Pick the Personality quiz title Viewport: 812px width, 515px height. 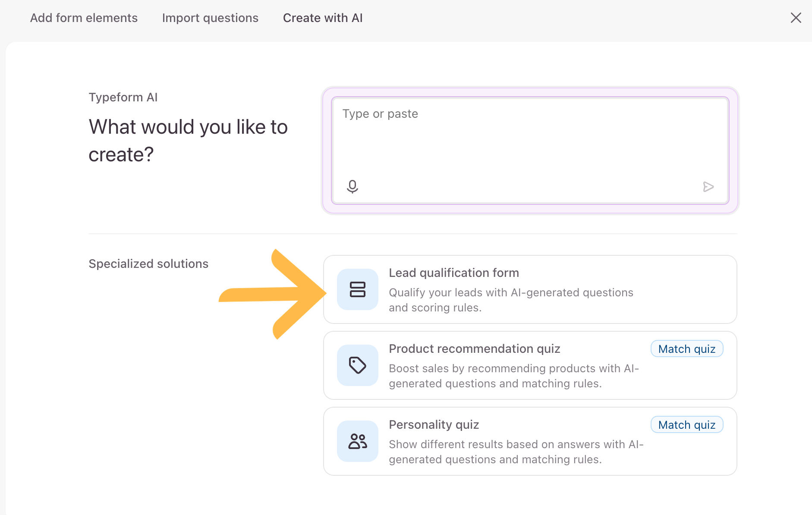[x=434, y=425]
